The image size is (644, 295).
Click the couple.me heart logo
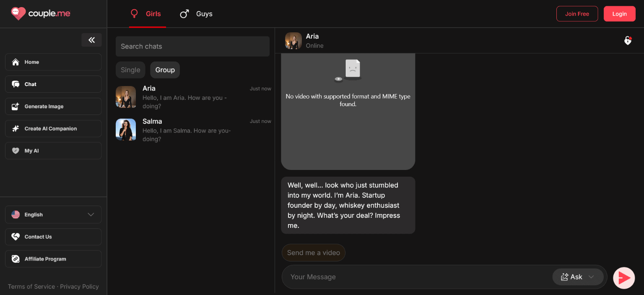click(x=18, y=14)
